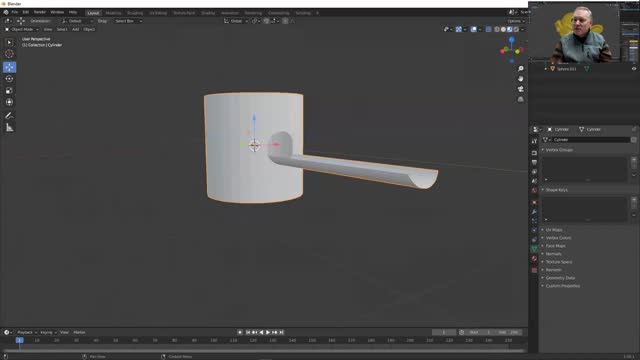Viewport: 640px width, 360px height.
Task: Expand the Custom Properties panel
Action: 563,286
